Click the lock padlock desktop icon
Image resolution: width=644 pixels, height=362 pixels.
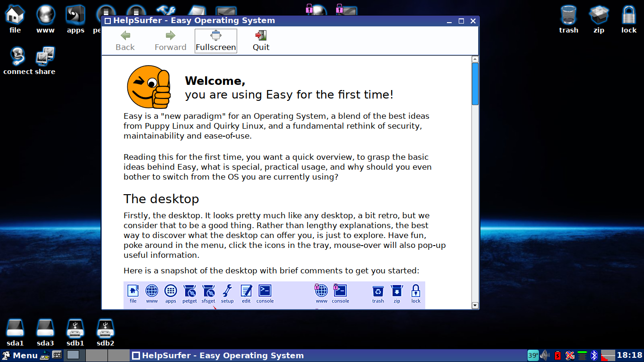[629, 19]
